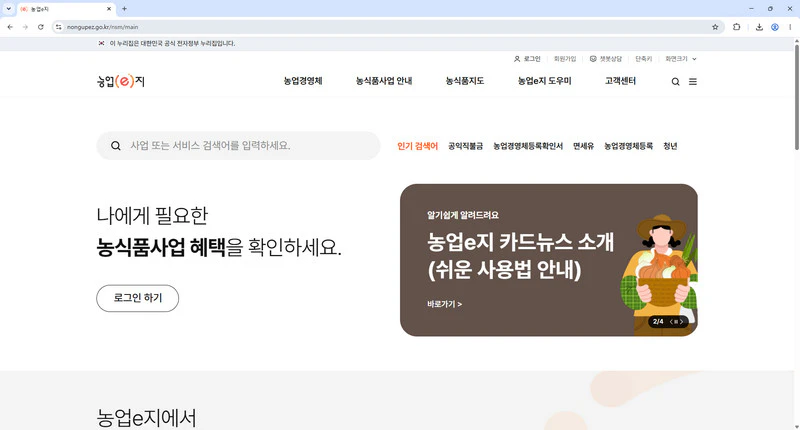800x430 pixels.
Task: Pause the banner slideshow
Action: (x=676, y=322)
